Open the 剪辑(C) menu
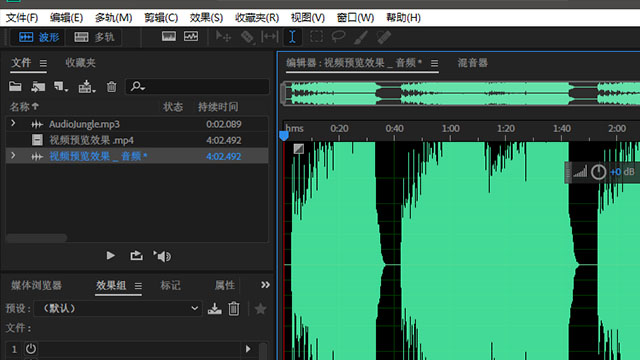Screen dimensions: 640x360 click(161, 18)
